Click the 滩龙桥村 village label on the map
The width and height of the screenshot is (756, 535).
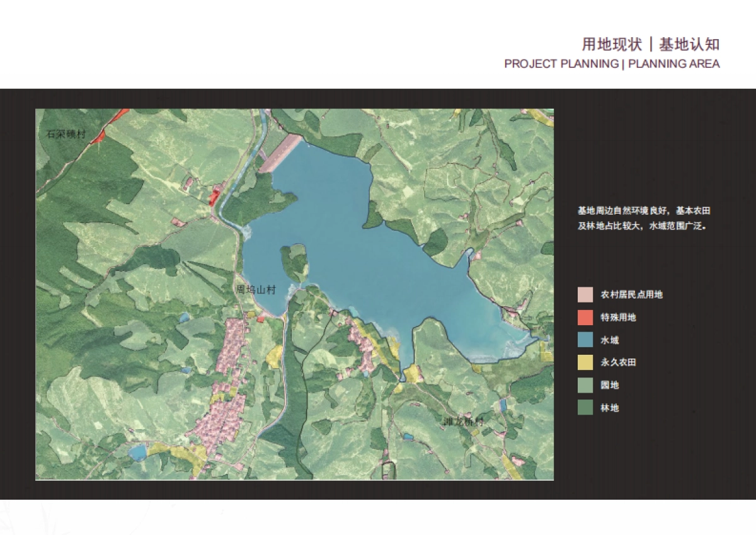tap(462, 420)
